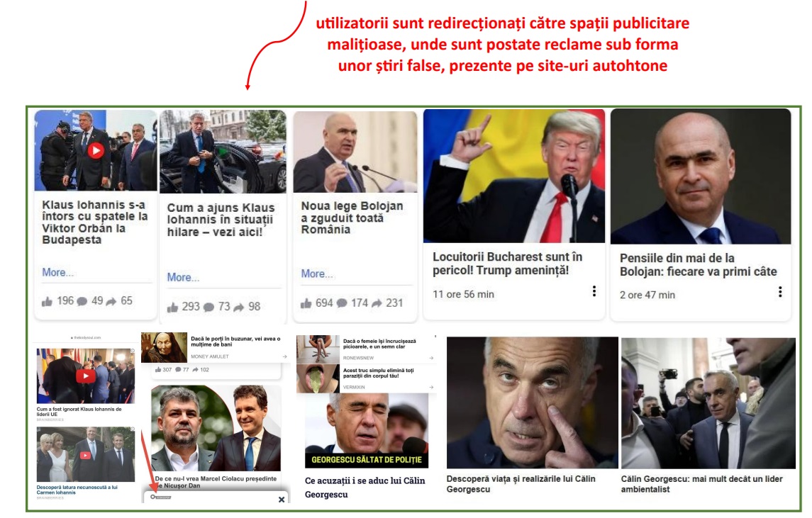Viewport: 812px width, 518px height.
Task: Click the arrow on the RONEWSNEW ad
Action: [x=431, y=358]
